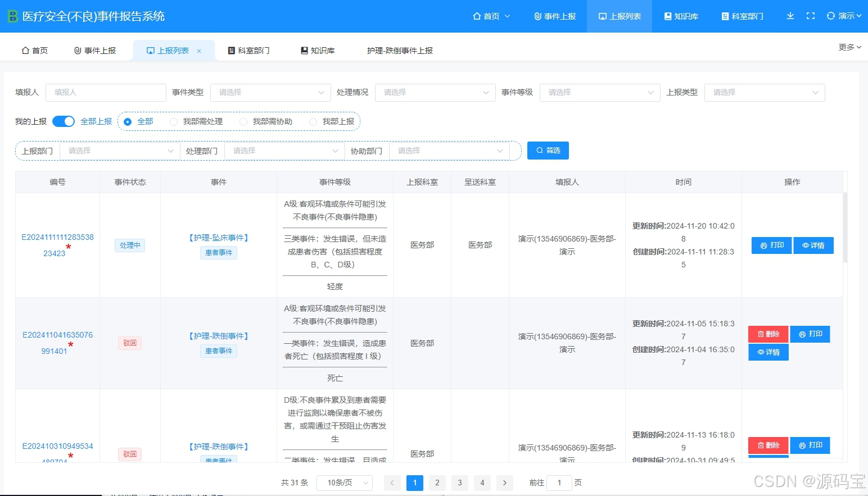The height and width of the screenshot is (496, 868).
Task: Open 科室部门 in the top navigation bar
Action: pos(742,16)
